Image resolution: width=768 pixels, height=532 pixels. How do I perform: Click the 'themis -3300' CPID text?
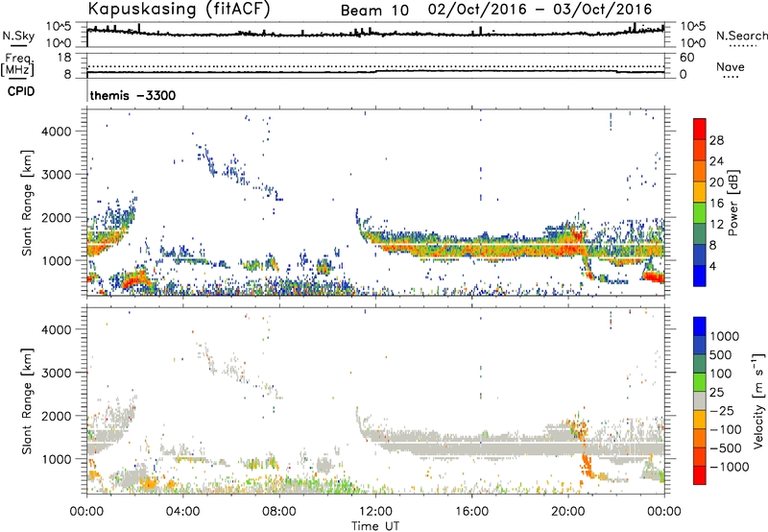132,95
